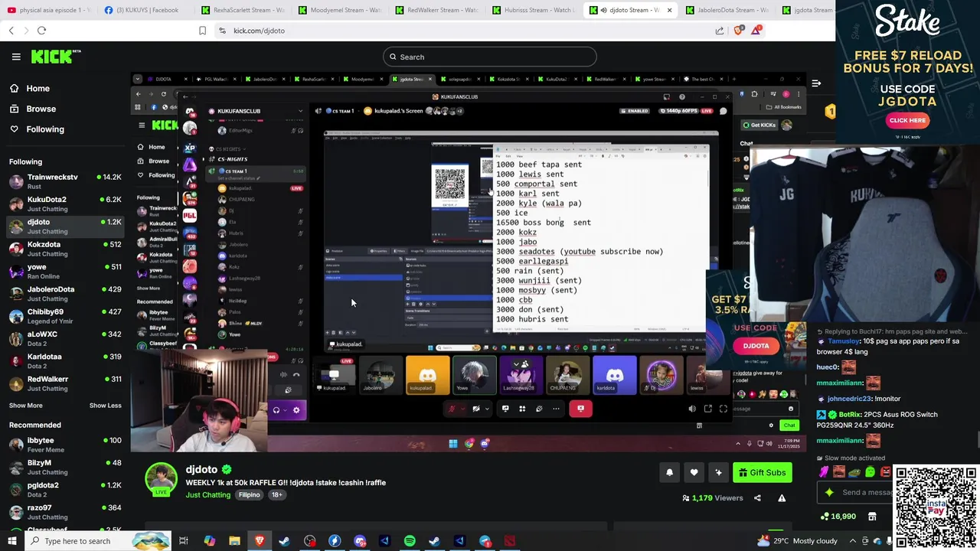The height and width of the screenshot is (551, 980).
Task: Open Dota 2 from the taskbar
Action: point(510,541)
